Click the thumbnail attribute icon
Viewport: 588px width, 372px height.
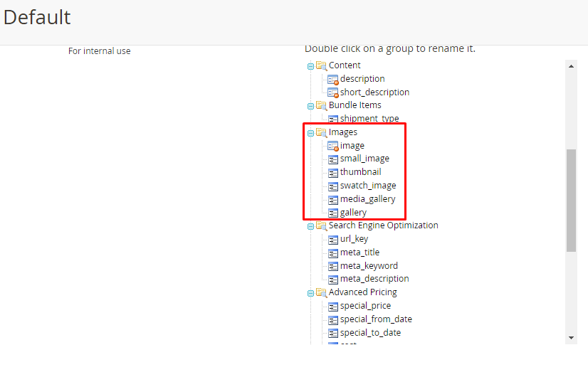point(333,173)
